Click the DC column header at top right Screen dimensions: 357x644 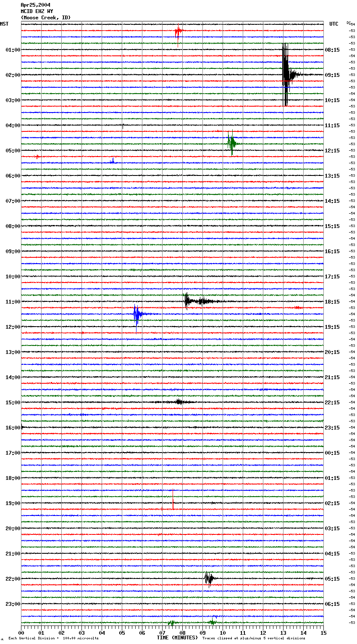click(x=349, y=23)
